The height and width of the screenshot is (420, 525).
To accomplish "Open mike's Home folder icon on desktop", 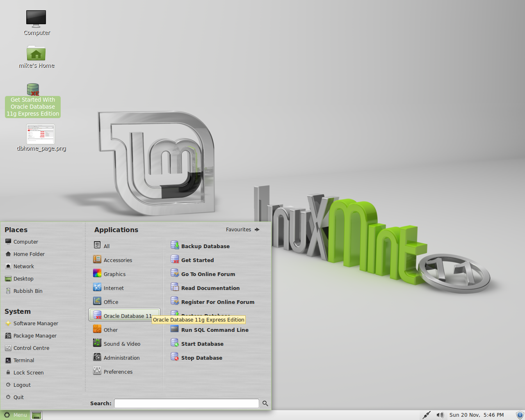I will click(x=37, y=57).
